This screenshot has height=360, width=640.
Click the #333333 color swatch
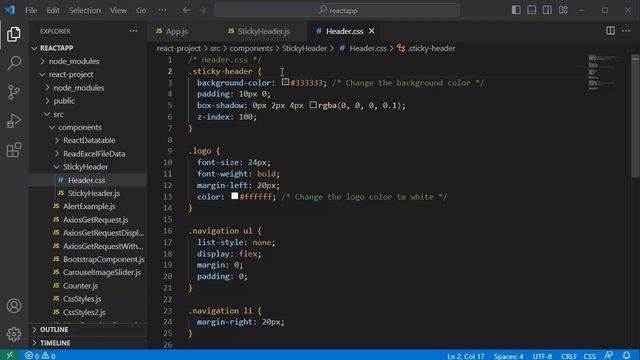[285, 82]
